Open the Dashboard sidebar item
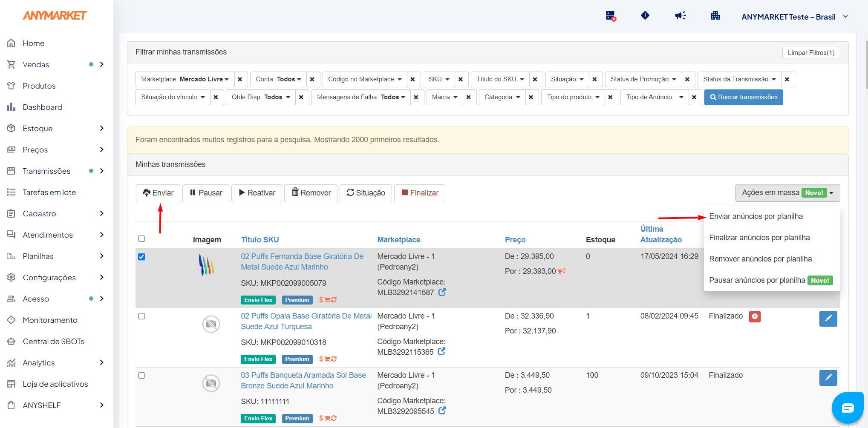The image size is (868, 428). 42,107
